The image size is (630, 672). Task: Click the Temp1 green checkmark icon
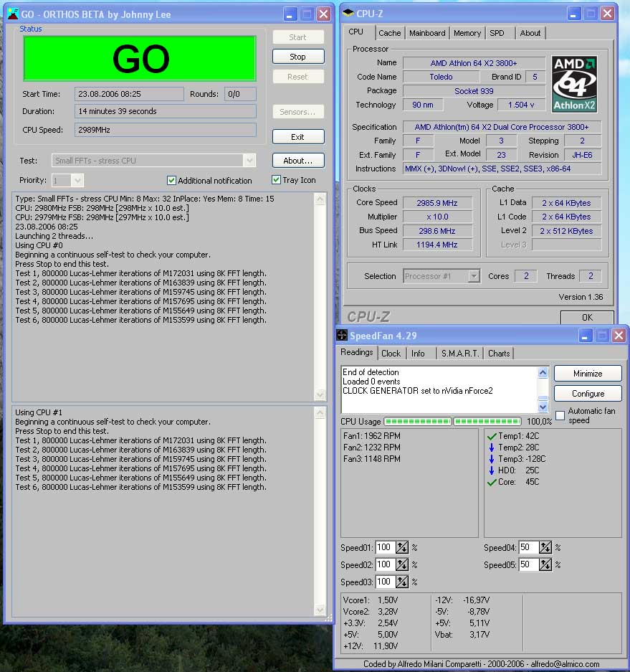pos(492,436)
